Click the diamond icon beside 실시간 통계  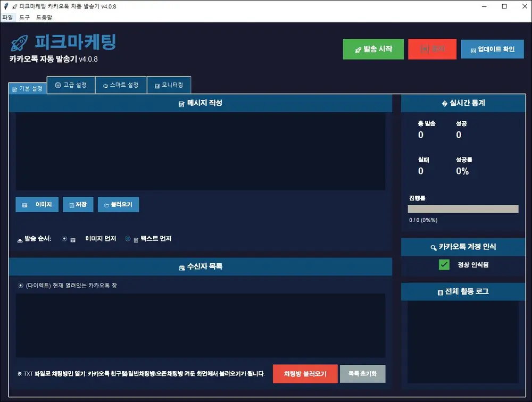coord(444,104)
